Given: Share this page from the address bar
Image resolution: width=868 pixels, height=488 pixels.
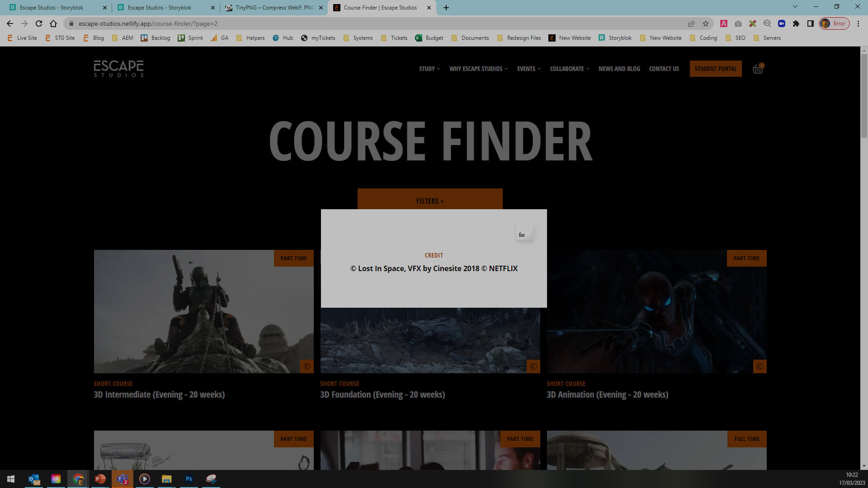Looking at the screenshot, I should [x=691, y=23].
